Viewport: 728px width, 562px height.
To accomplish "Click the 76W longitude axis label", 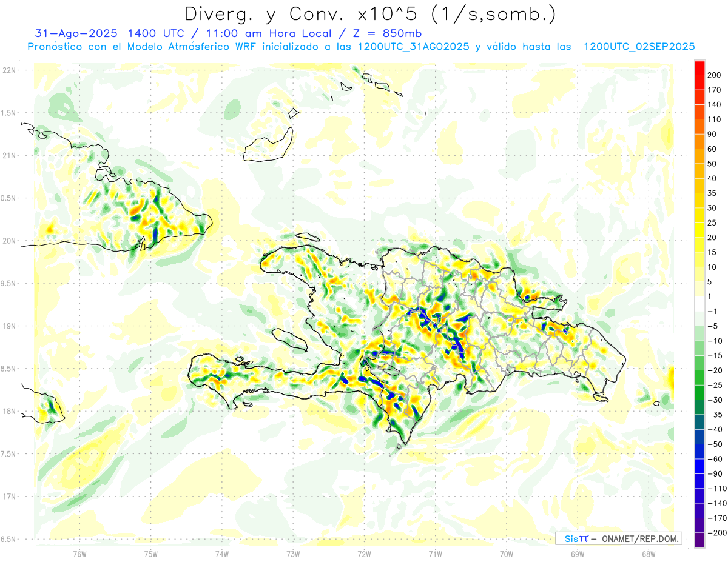I will tap(79, 554).
